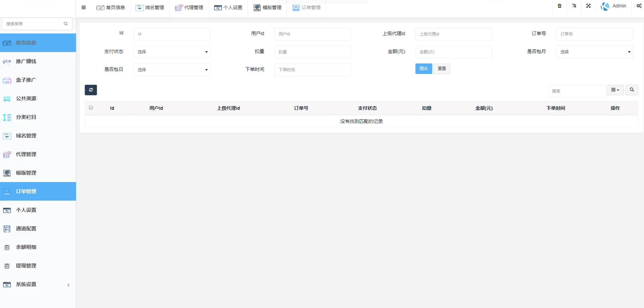This screenshot has height=308, width=644.
Task: Open 提现管理 in the sidebar
Action: tap(26, 266)
